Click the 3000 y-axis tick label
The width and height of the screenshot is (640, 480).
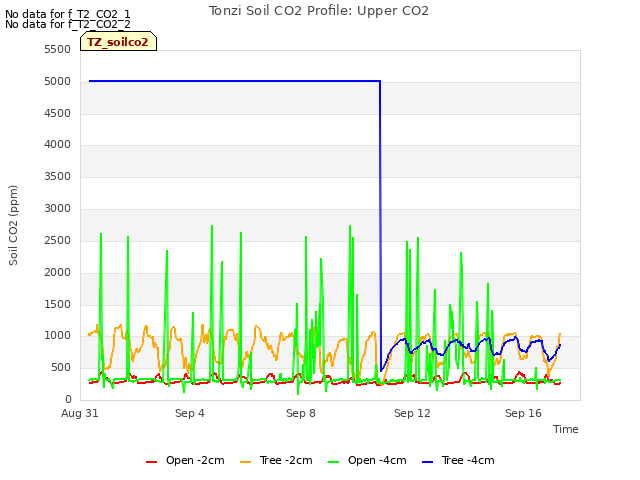click(x=58, y=208)
